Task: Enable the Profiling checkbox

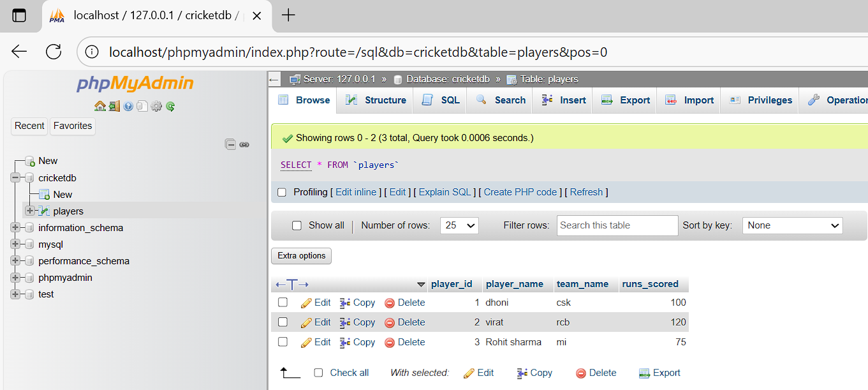Action: [x=282, y=192]
